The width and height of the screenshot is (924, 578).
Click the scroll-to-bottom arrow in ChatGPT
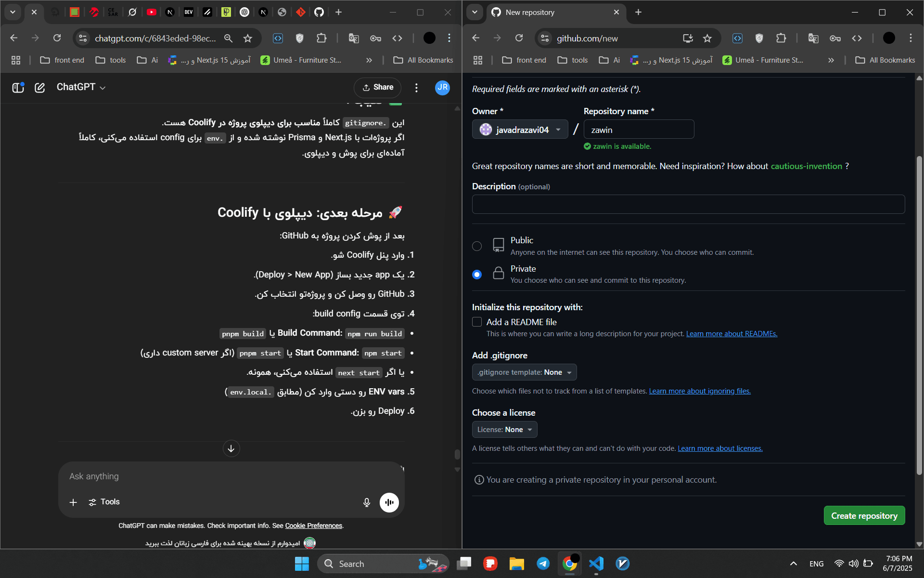pos(231,448)
